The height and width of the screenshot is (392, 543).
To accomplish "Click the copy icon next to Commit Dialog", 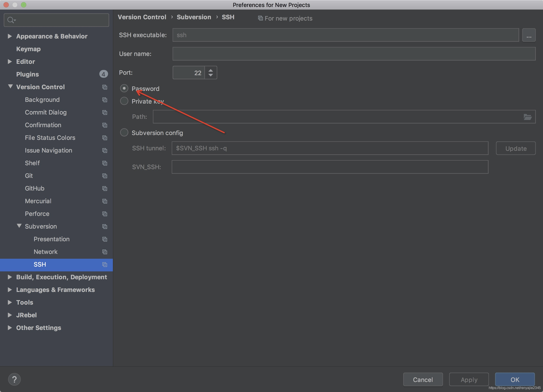I will pyautogui.click(x=105, y=112).
